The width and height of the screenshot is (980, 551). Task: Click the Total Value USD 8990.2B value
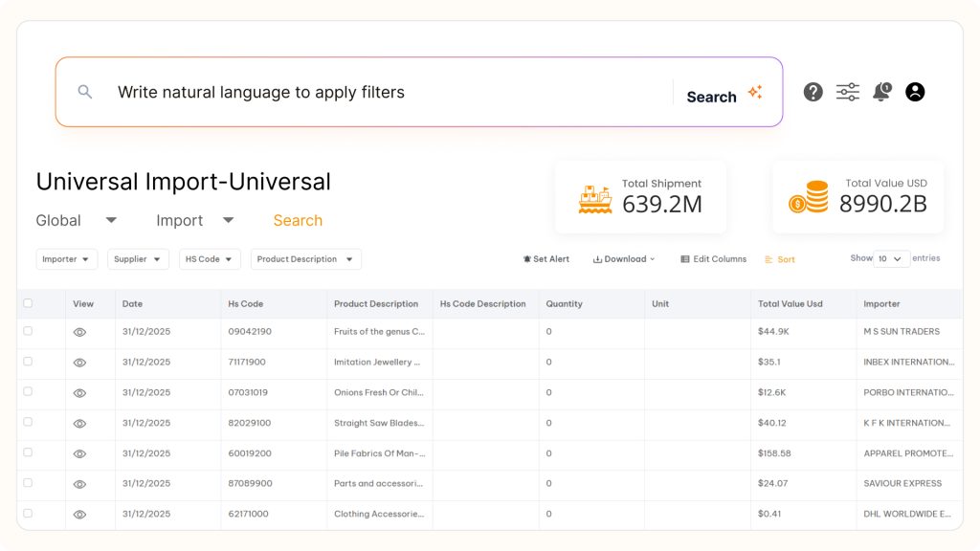pyautogui.click(x=882, y=204)
